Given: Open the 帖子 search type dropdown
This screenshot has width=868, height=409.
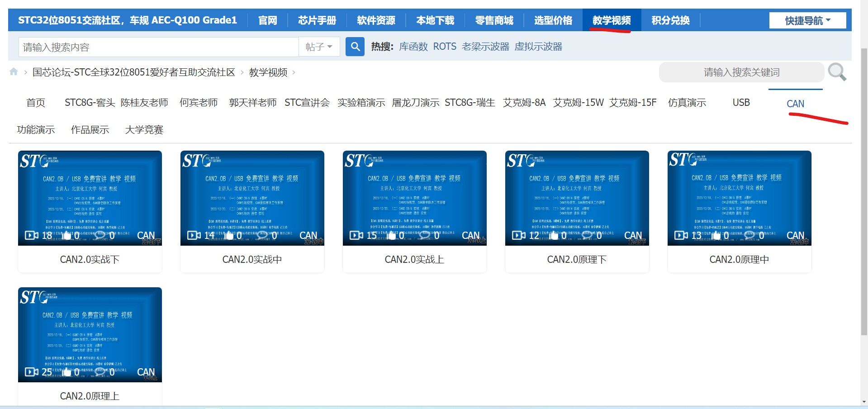Looking at the screenshot, I should (319, 47).
